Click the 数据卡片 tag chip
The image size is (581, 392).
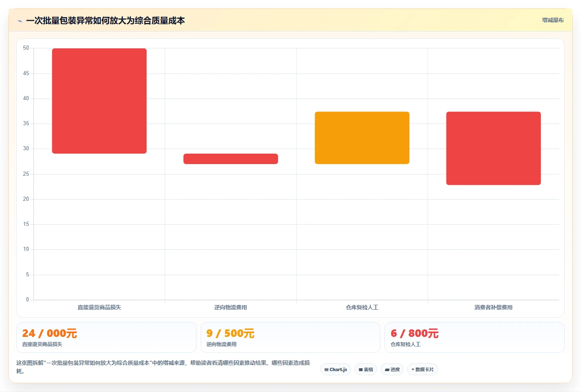coord(423,369)
